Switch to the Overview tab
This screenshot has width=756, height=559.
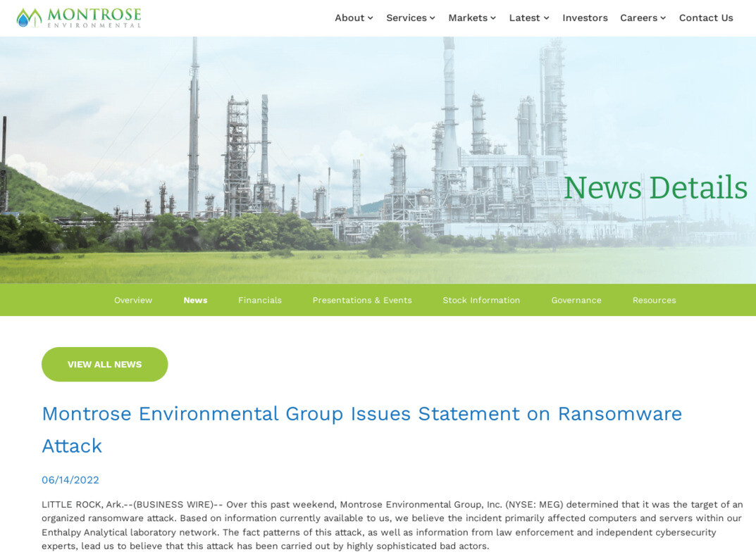coord(133,300)
